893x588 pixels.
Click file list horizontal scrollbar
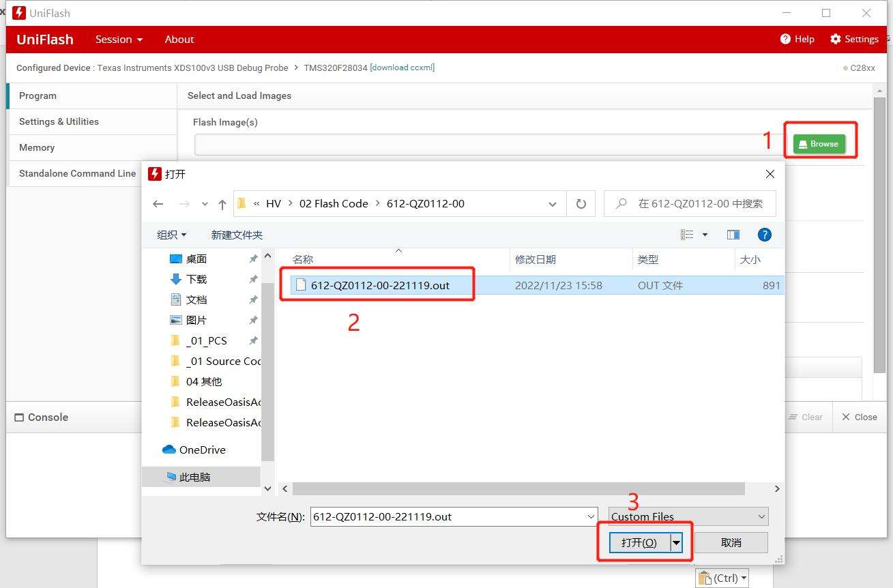pyautogui.click(x=518, y=488)
